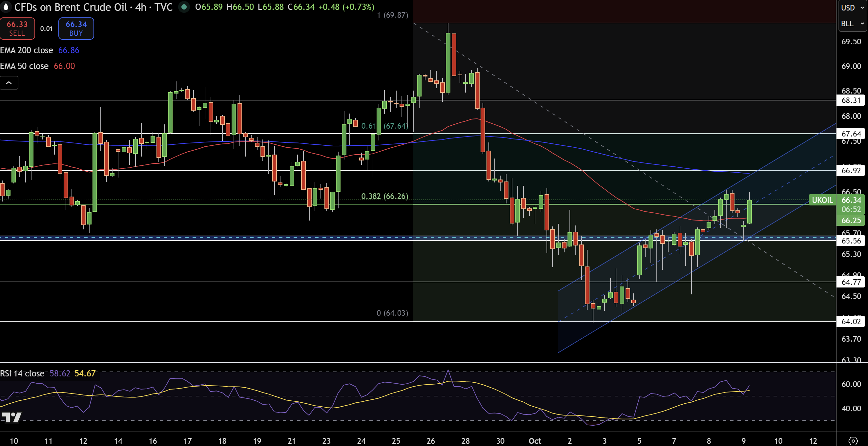Open chart settings hexagon gear icon
Image resolution: width=868 pixels, height=446 pixels.
coord(853,441)
